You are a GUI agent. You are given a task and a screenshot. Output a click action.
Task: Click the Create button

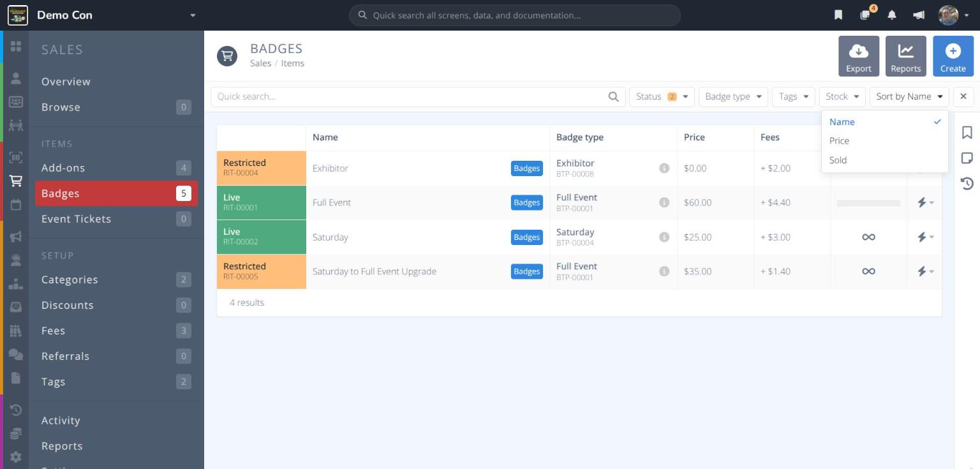[x=953, y=56]
